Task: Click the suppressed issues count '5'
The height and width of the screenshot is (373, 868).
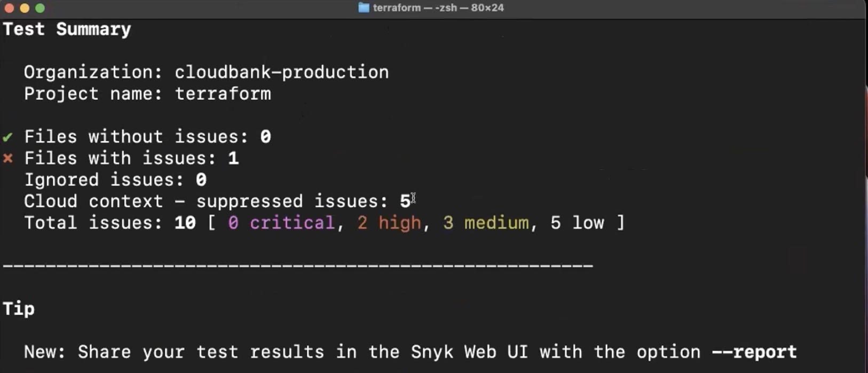Action: (x=405, y=201)
